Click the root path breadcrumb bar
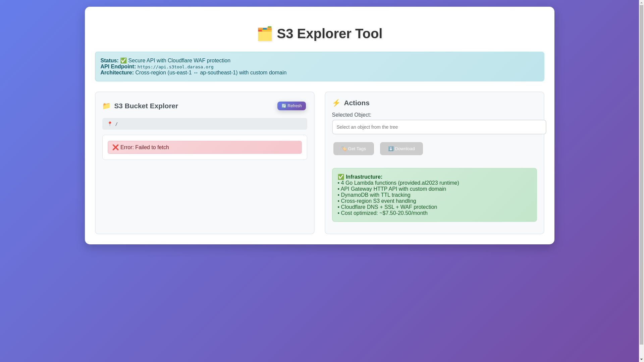The width and height of the screenshot is (644, 362). pos(204,124)
